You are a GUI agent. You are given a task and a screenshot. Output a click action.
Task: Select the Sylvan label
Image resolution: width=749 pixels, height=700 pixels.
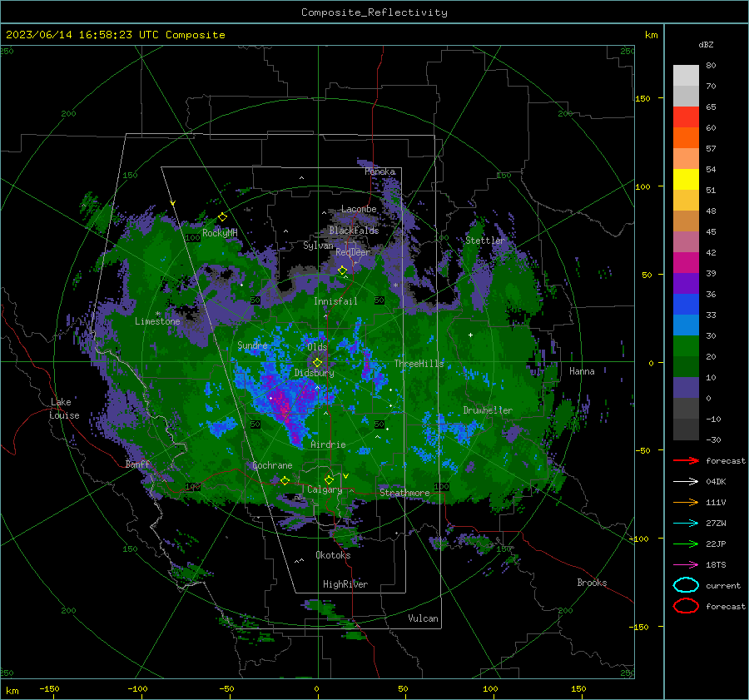coord(318,246)
